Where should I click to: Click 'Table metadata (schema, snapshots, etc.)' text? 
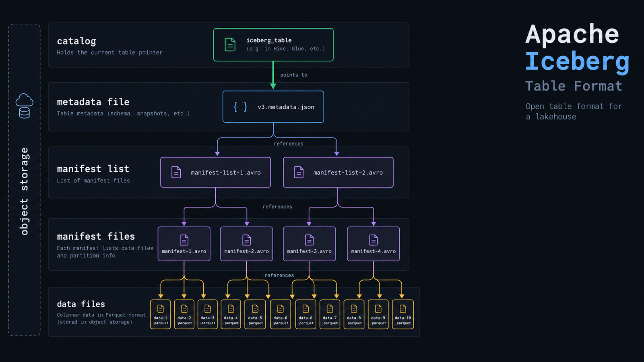coord(123,113)
